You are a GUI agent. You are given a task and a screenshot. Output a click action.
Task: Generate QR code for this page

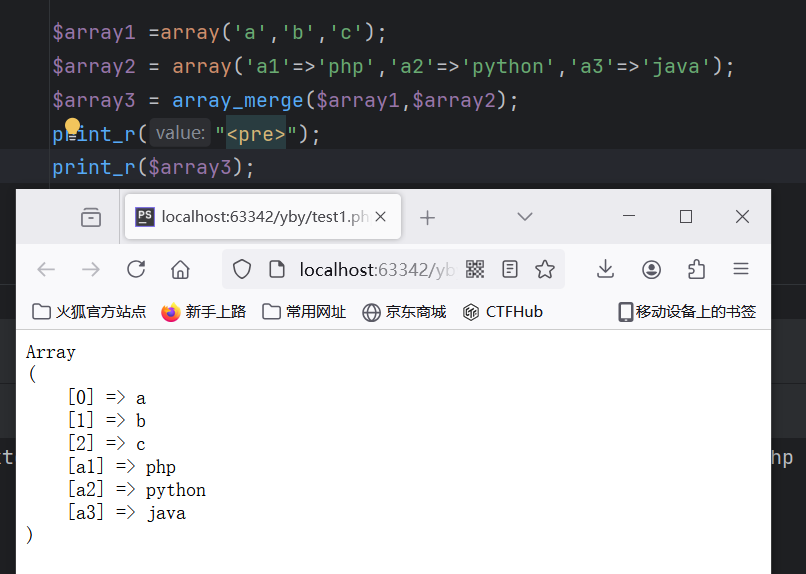click(x=475, y=269)
